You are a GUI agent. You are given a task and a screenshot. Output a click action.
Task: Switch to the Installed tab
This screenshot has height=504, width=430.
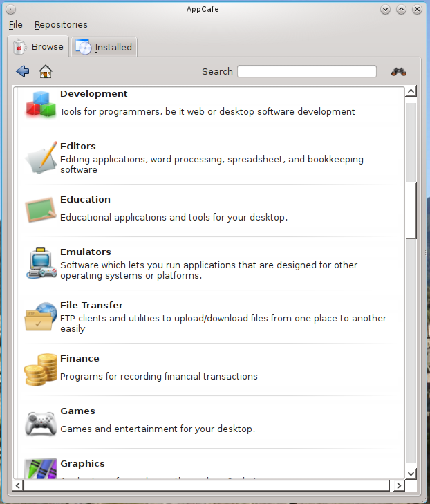tap(104, 47)
